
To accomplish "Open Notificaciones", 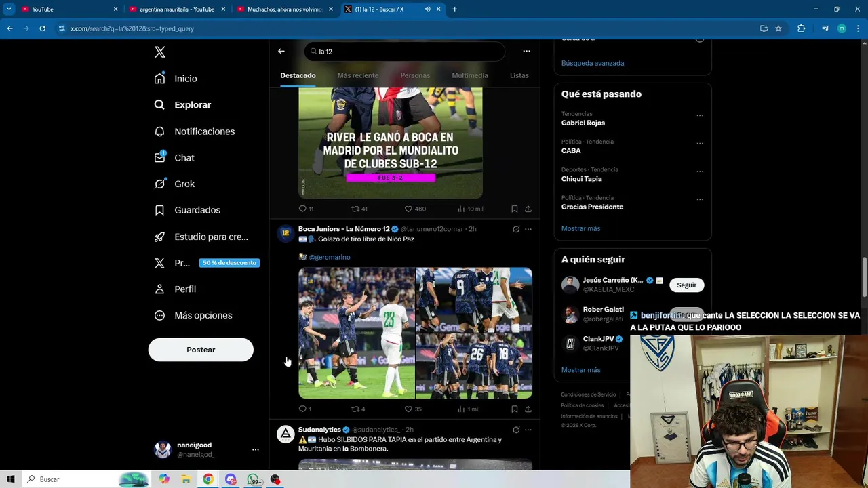I will point(194,131).
